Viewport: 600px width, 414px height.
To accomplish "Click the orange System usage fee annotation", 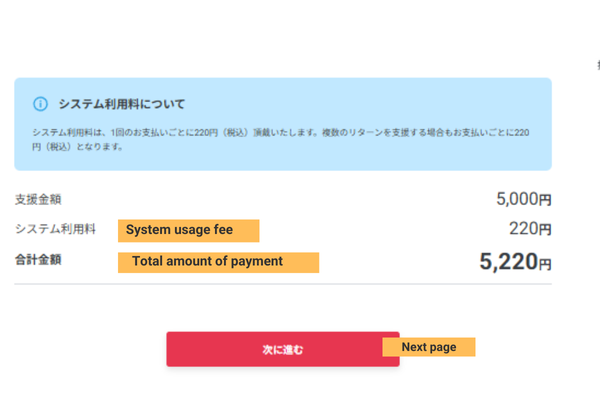I will pos(188,230).
